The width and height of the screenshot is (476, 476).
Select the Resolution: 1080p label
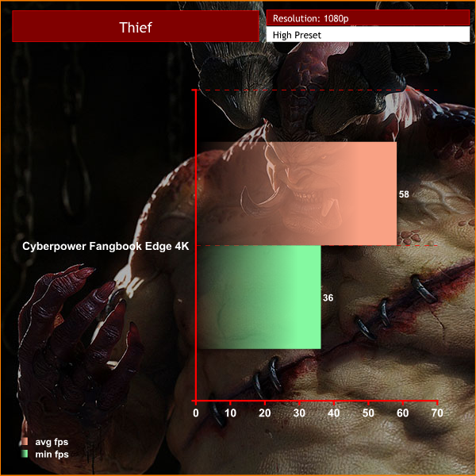[367, 18]
